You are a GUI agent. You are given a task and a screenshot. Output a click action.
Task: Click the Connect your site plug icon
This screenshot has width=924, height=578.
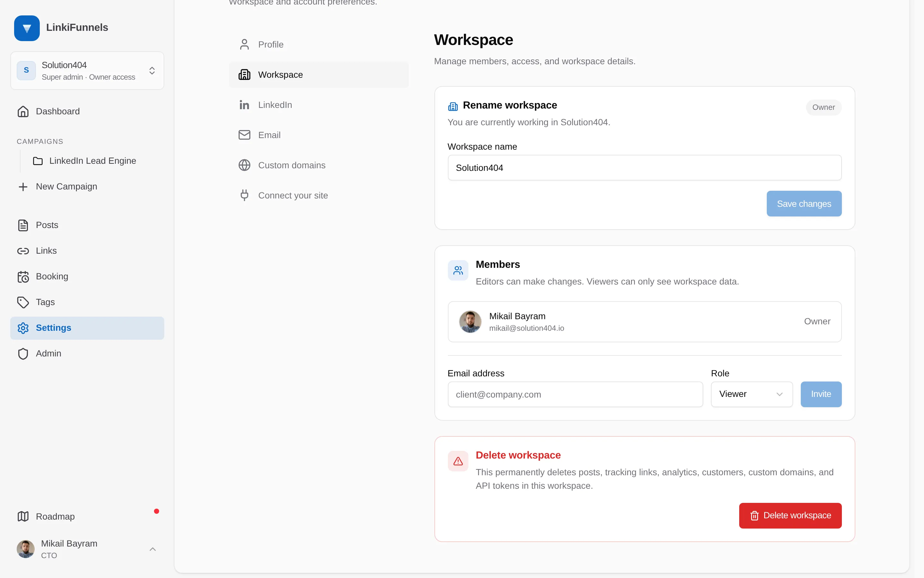pos(244,195)
